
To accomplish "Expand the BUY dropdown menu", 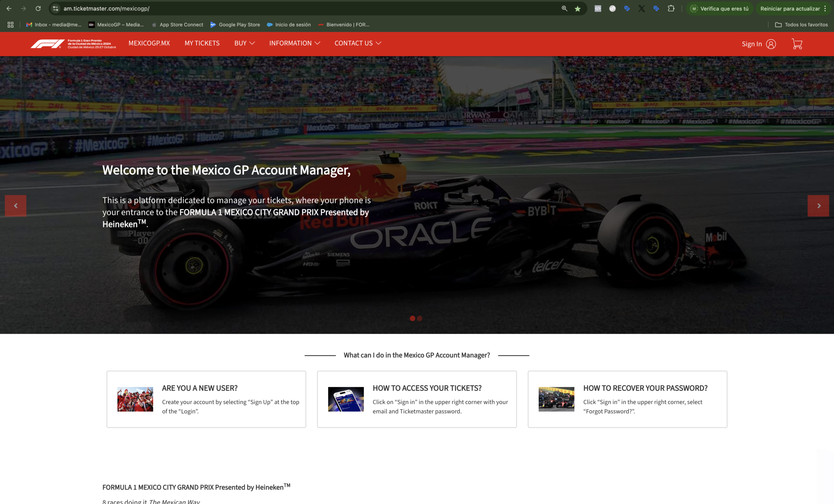I will (244, 43).
